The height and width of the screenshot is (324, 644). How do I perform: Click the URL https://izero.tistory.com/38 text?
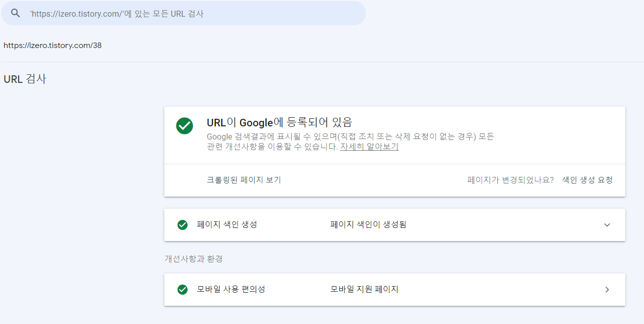[x=53, y=45]
